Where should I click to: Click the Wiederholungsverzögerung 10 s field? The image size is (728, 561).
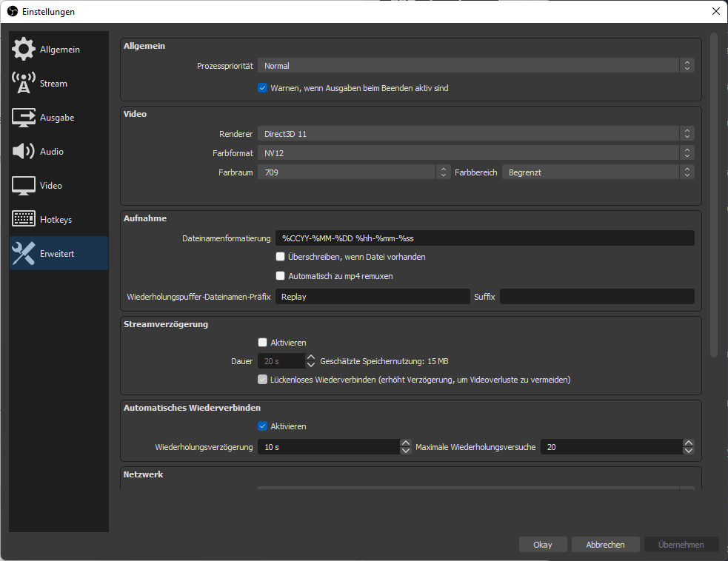click(329, 447)
